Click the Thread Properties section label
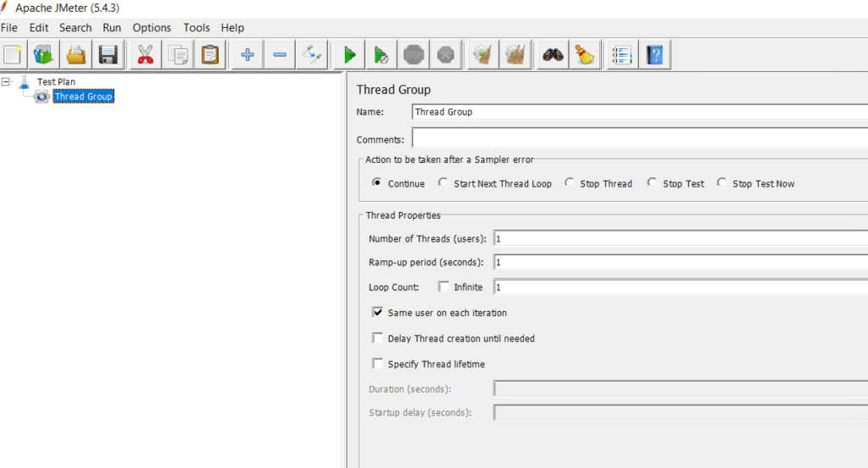 pyautogui.click(x=403, y=215)
